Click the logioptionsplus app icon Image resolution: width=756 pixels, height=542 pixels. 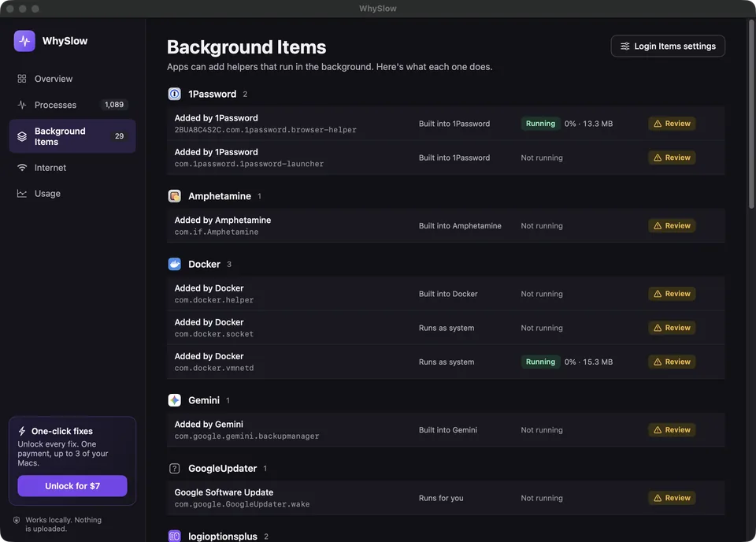[175, 536]
